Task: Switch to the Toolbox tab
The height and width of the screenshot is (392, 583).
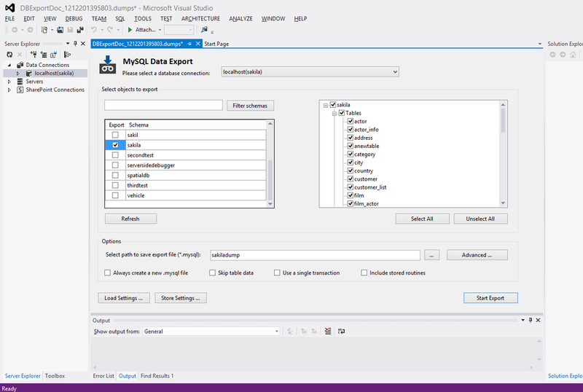Action: click(x=55, y=376)
